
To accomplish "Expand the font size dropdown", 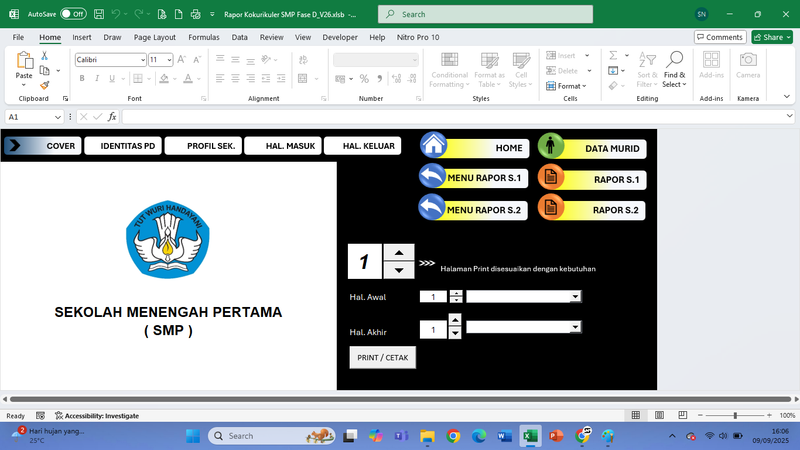I will click(x=168, y=60).
